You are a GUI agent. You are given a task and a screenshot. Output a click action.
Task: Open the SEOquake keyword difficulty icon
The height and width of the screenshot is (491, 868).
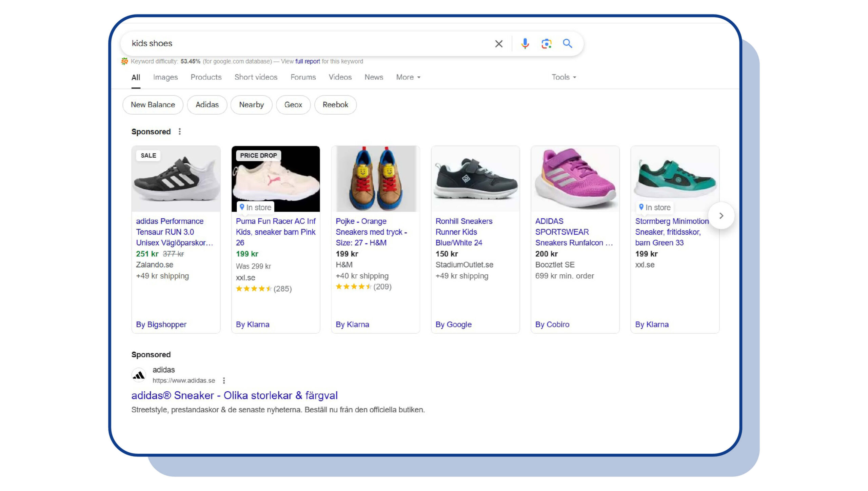[x=124, y=61]
